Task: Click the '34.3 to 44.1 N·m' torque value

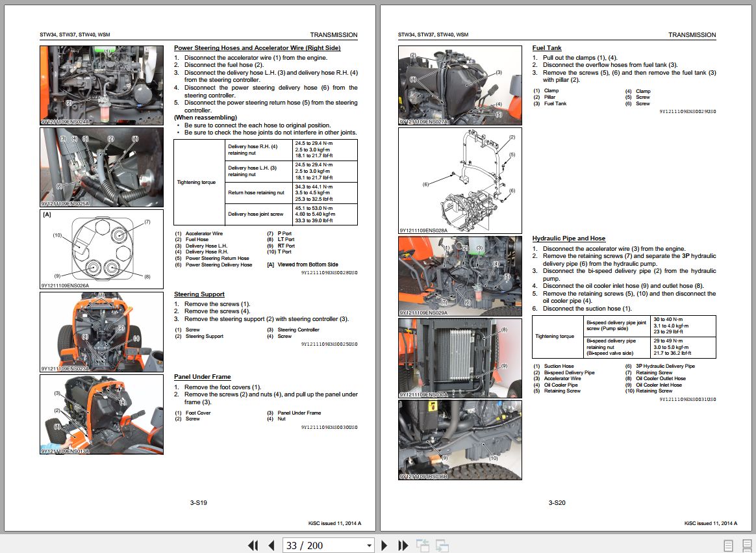Action: pyautogui.click(x=314, y=186)
